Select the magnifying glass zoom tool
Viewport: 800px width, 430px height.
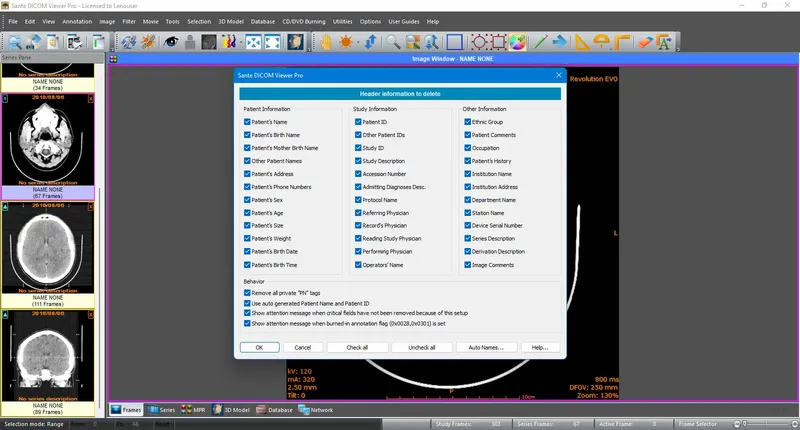pyautogui.click(x=392, y=42)
